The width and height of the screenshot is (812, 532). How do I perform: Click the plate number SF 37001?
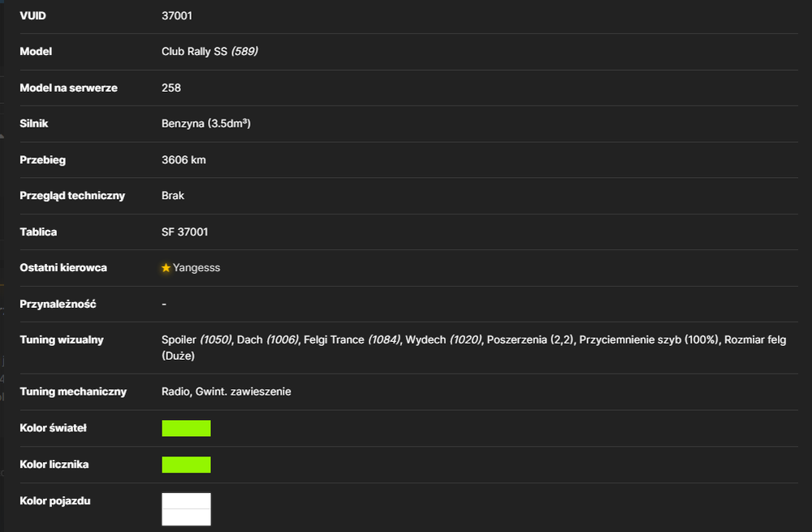pos(184,231)
